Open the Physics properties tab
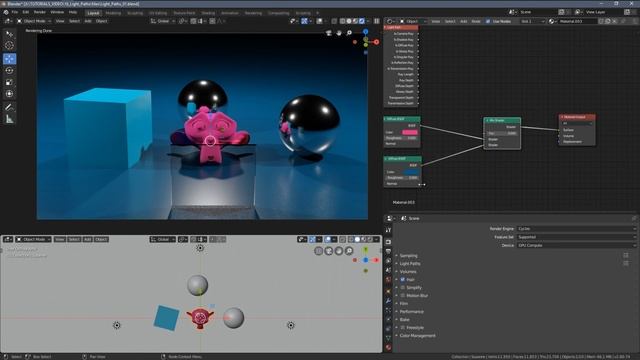Screen dimensions: 640x360 (x=388, y=320)
